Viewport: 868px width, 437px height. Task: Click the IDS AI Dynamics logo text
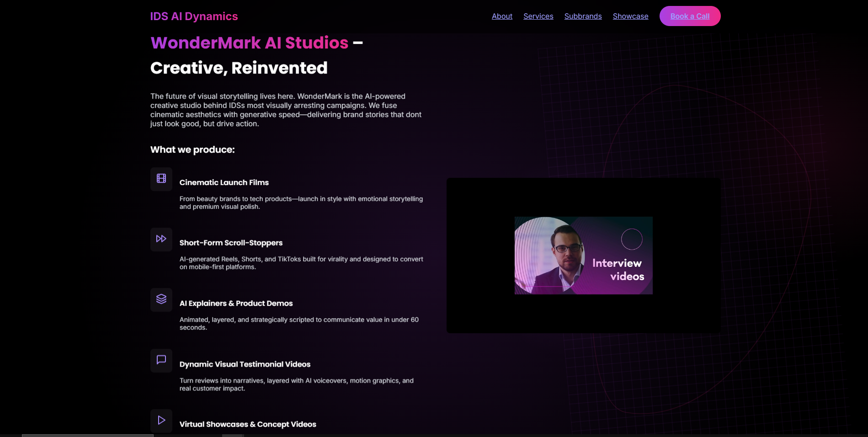click(x=194, y=16)
